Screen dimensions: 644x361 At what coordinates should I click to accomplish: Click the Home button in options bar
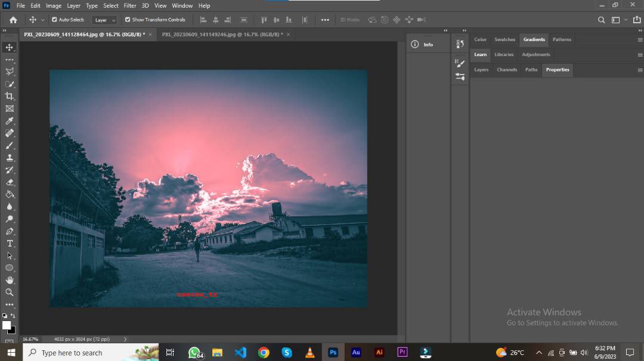(13, 20)
